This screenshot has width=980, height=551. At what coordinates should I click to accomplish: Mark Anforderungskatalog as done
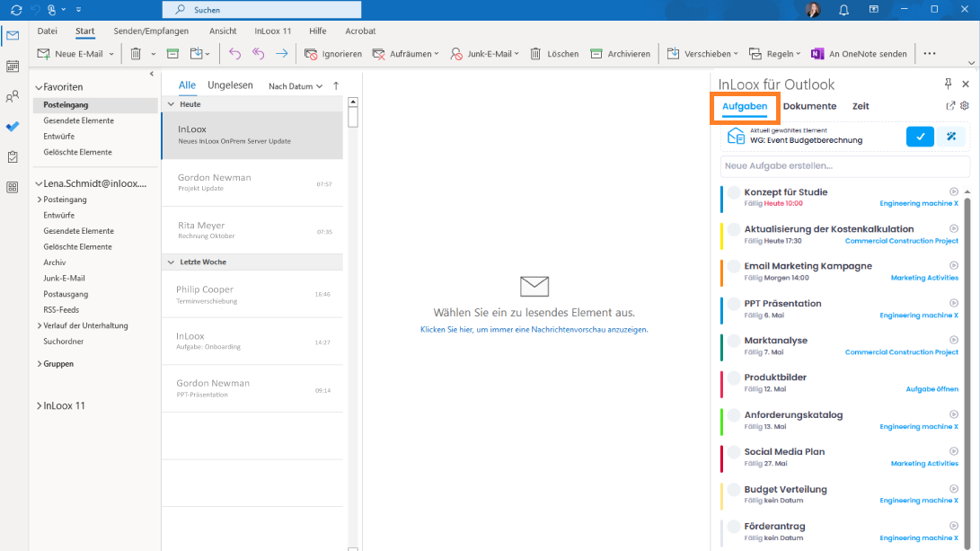(734, 415)
